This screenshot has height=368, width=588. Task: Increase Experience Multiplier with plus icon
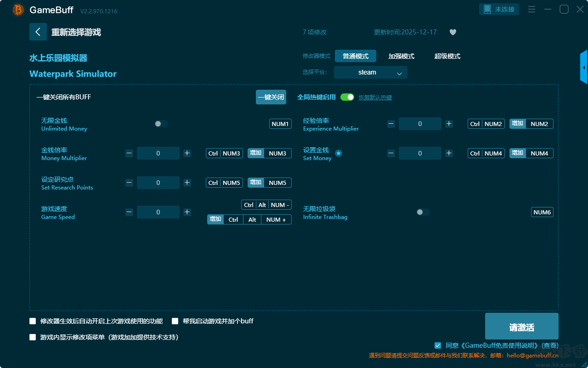tap(449, 124)
